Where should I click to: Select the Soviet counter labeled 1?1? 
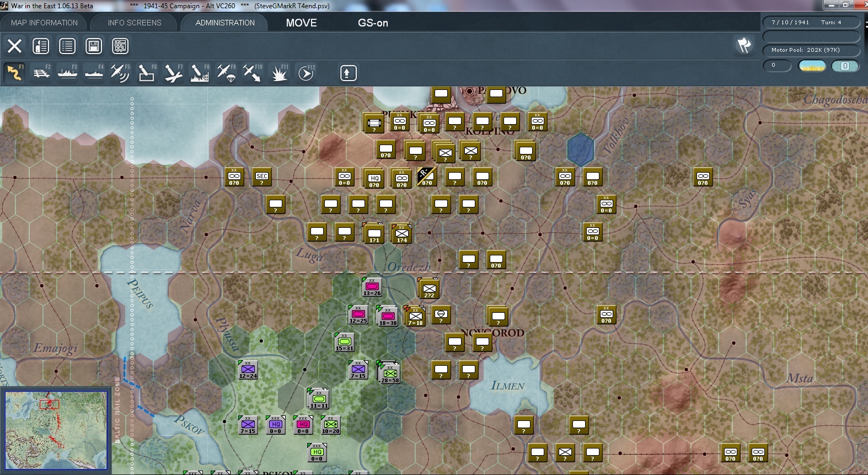(373, 234)
